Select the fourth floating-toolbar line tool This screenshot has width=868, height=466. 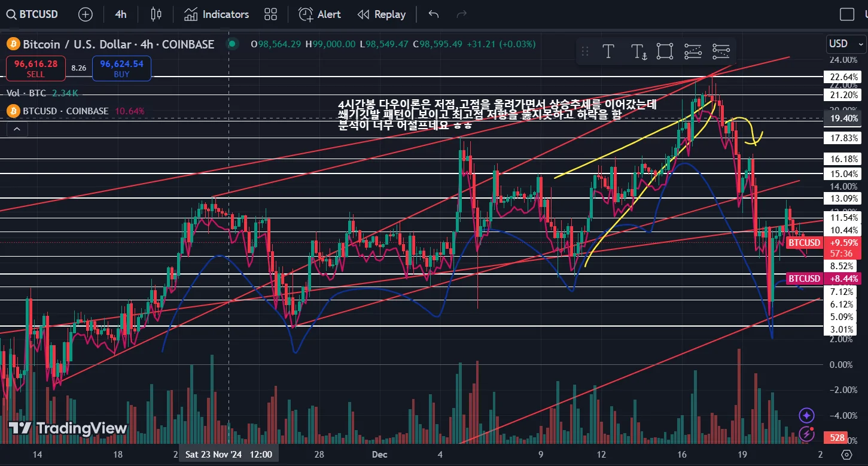pos(693,51)
